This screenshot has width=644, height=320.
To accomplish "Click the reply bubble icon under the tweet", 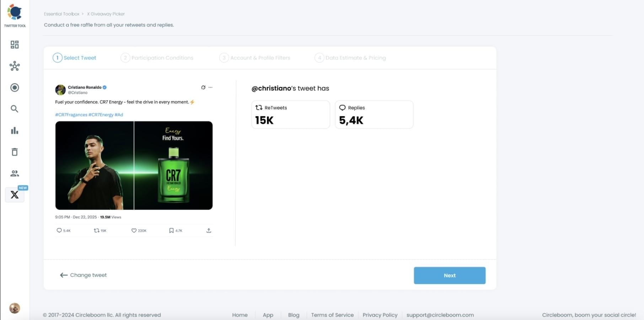I will [x=59, y=230].
